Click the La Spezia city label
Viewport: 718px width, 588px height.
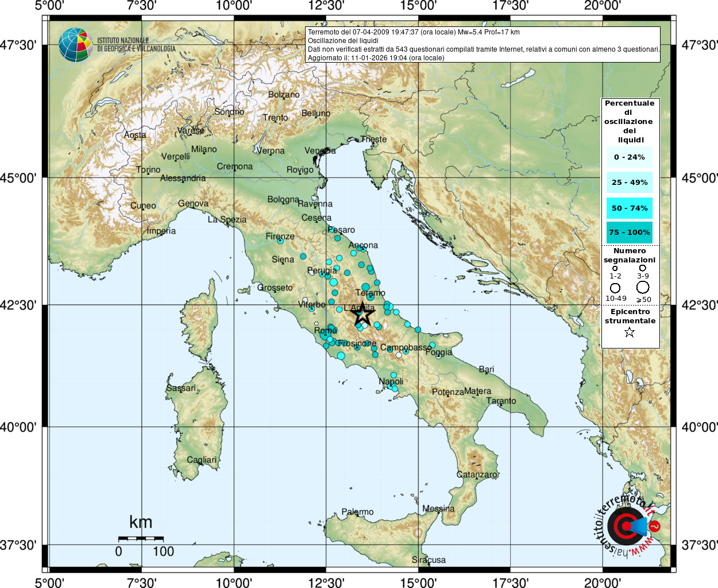point(227,219)
